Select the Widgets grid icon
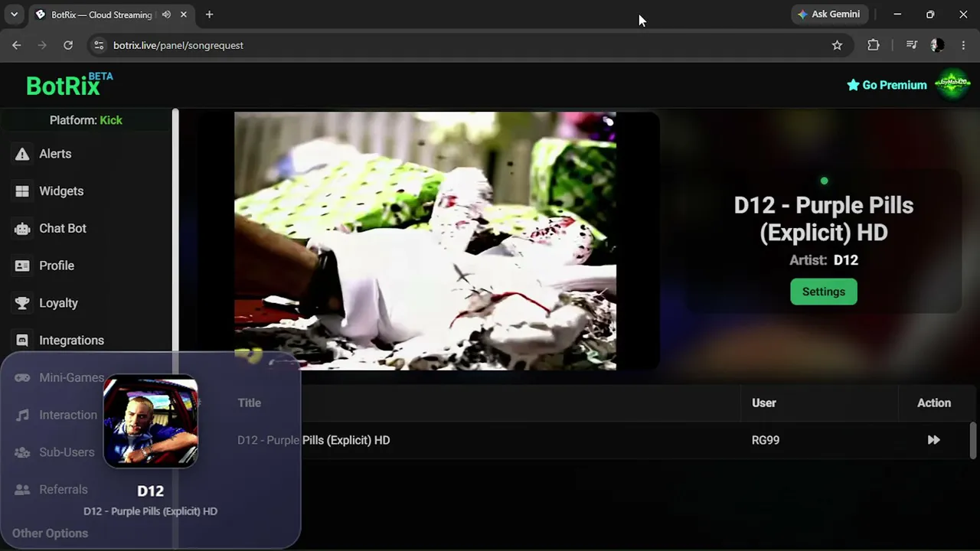980x551 pixels. 22,191
